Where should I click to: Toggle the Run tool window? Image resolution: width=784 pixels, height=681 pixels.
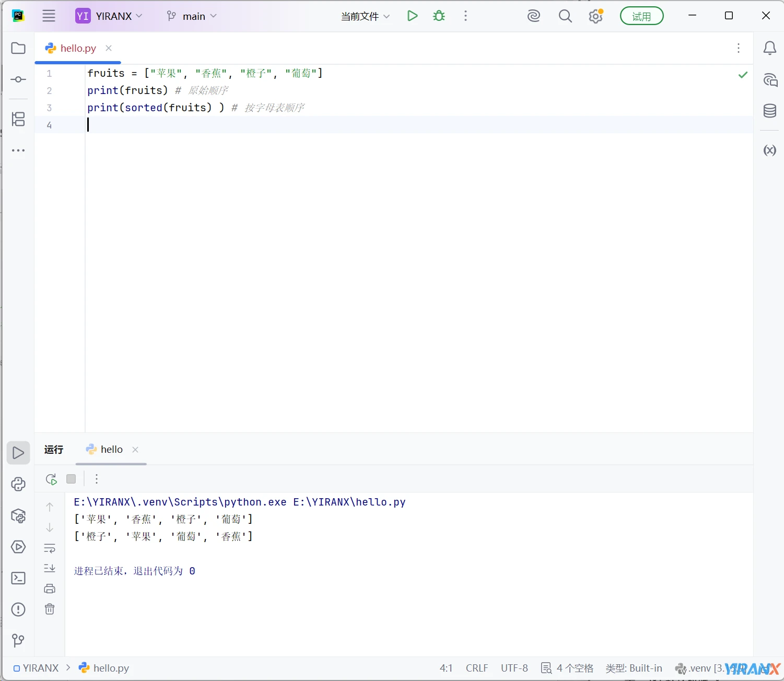18,453
